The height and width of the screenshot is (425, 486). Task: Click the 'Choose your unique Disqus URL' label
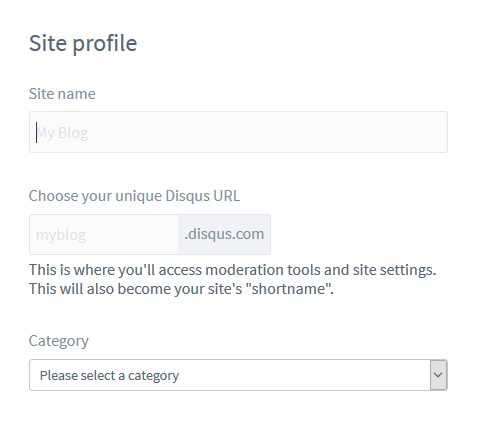(x=134, y=196)
